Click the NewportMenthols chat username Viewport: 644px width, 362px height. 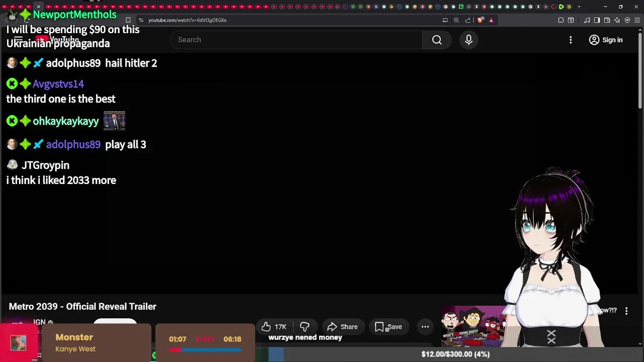(x=74, y=15)
